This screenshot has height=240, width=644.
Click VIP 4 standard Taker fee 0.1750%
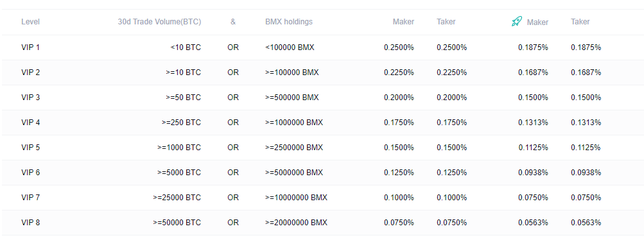tap(452, 123)
